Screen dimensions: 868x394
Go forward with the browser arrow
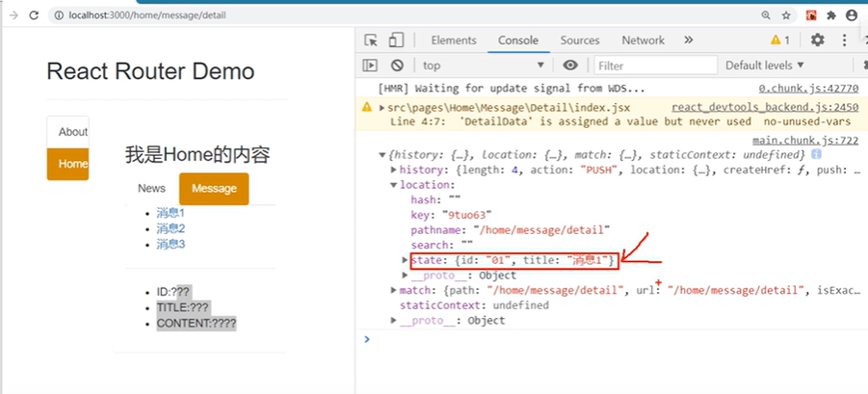(13, 15)
